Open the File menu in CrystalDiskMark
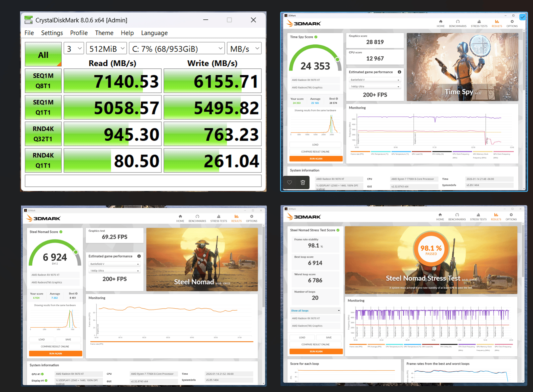Screen dimensions: 533x392 [x=29, y=33]
